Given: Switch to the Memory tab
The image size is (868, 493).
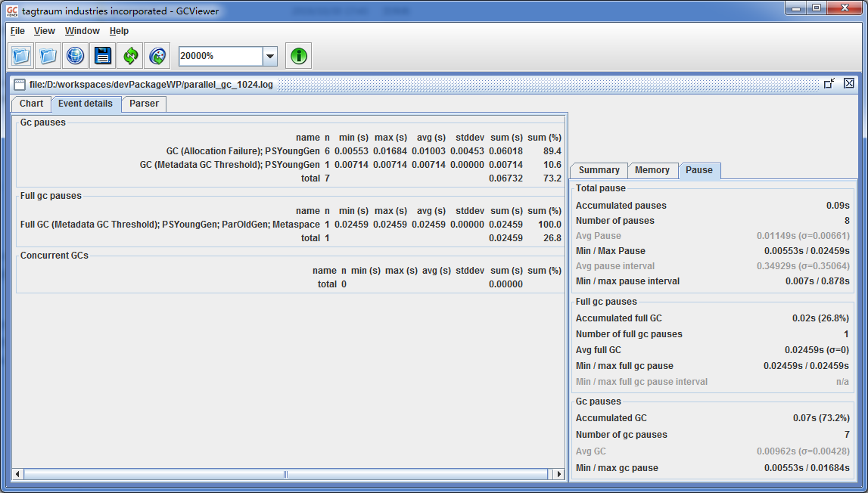Looking at the screenshot, I should point(652,170).
